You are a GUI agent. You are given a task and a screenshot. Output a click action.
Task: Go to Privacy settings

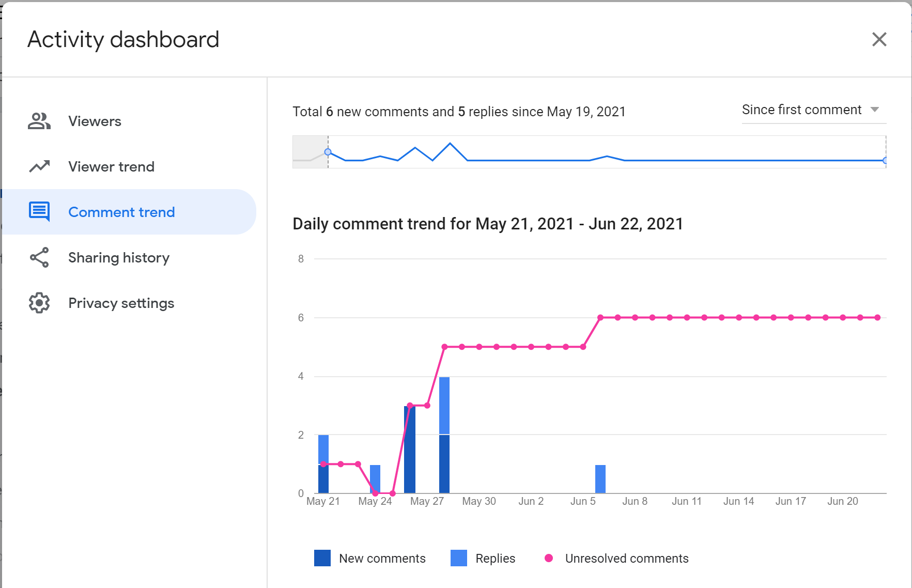(x=121, y=303)
